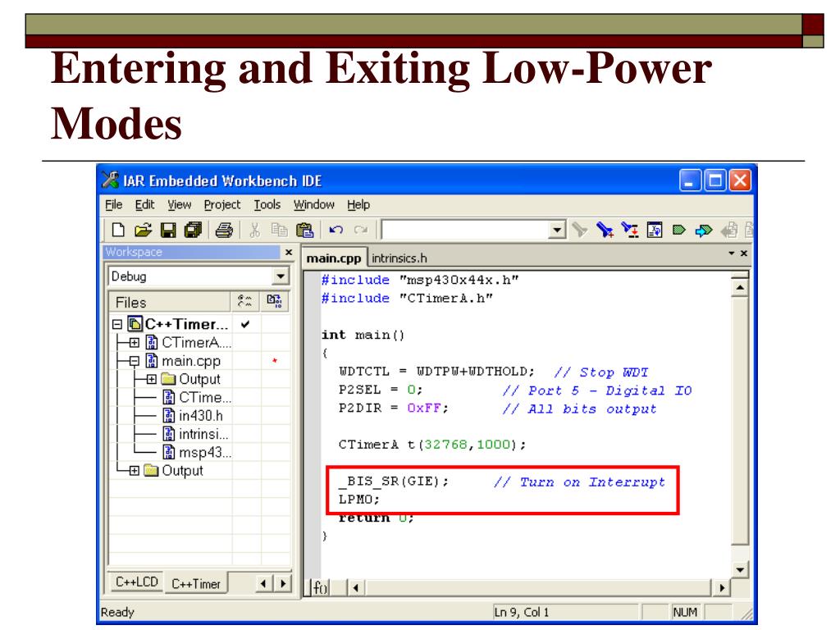
Task: Click the IAR Workbench title bar icon
Action: click(x=111, y=180)
